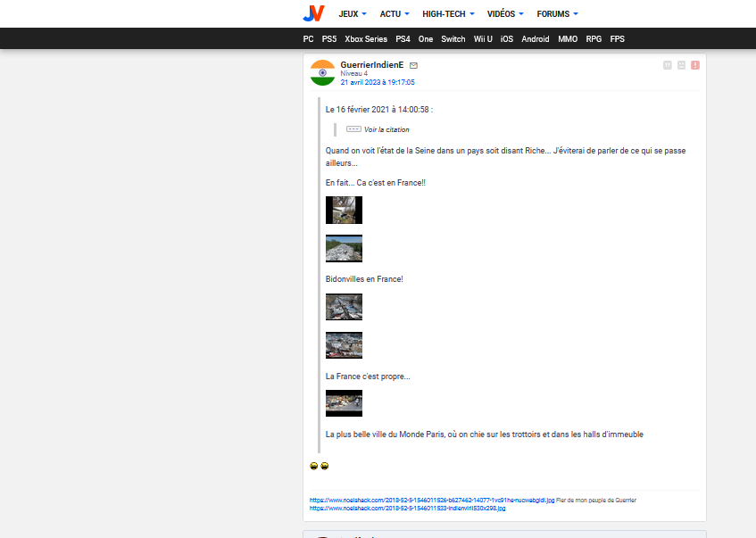Click the text 'Bidonvilles en France!'
Screen dimensions: 756x538
364,279
